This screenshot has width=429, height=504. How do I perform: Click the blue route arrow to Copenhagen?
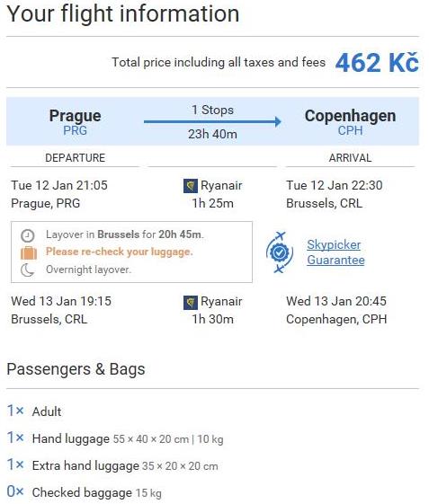pos(212,121)
